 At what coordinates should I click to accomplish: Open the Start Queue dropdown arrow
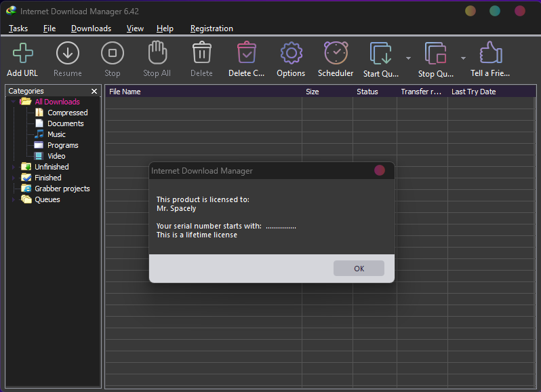click(408, 58)
